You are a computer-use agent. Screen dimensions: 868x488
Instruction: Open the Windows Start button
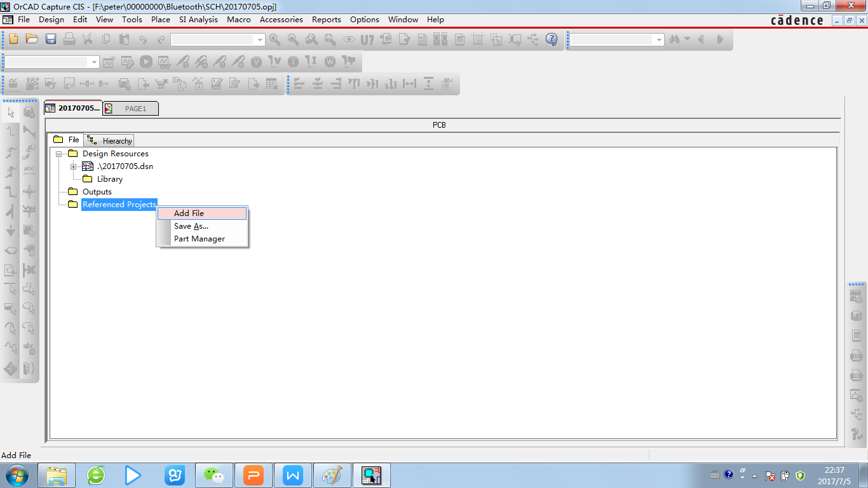click(x=17, y=475)
